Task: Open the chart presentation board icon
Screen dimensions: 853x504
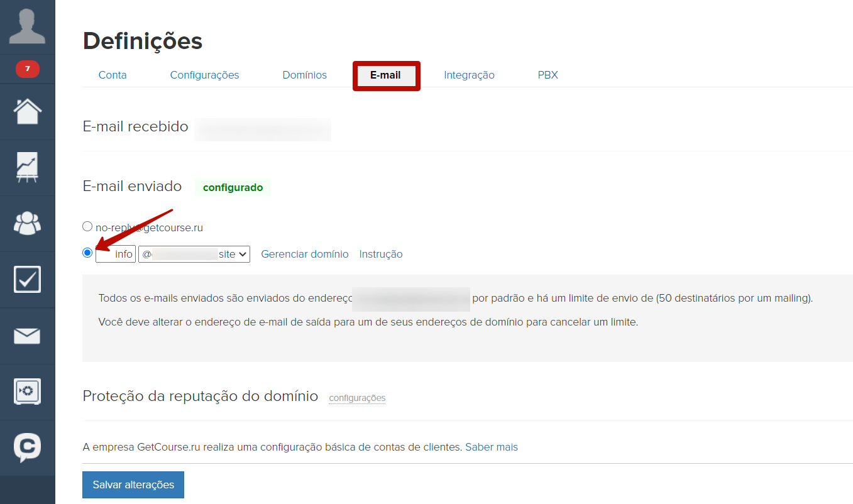Action: click(27, 168)
